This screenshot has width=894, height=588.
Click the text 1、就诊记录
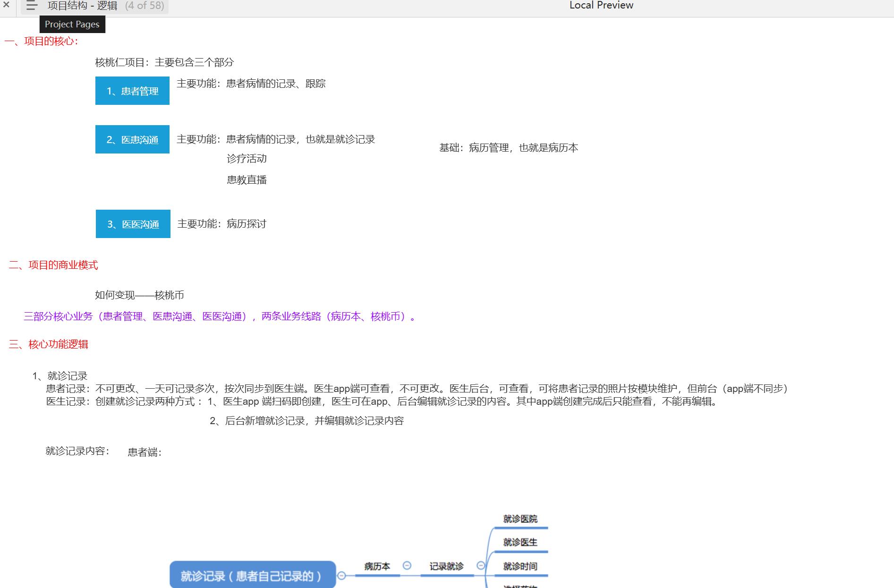click(x=60, y=376)
